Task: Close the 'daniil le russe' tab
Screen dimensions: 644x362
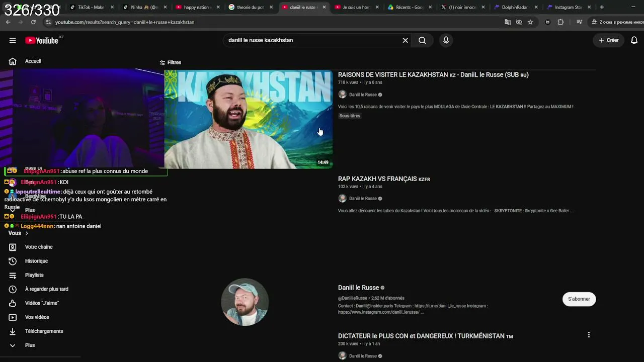Action: [x=324, y=8]
